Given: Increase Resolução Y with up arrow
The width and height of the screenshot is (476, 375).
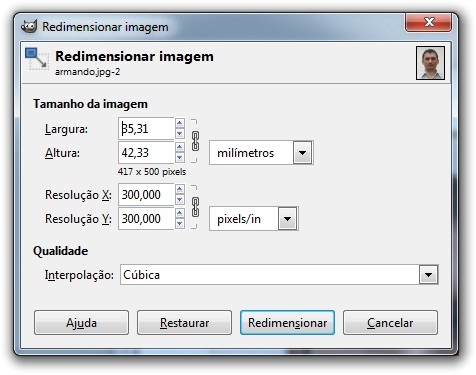Looking at the screenshot, I should tap(180, 213).
